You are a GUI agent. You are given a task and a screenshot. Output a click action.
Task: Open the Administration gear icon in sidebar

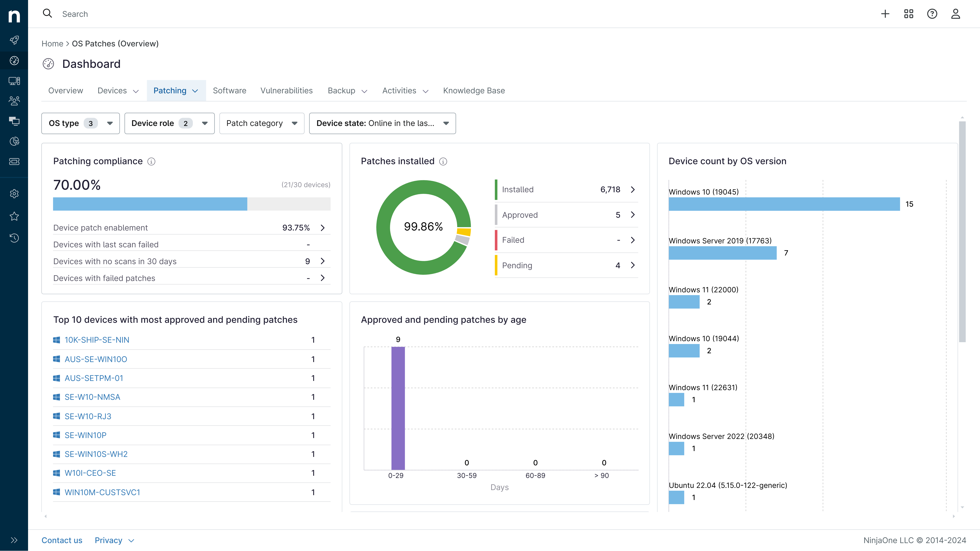[x=14, y=194]
